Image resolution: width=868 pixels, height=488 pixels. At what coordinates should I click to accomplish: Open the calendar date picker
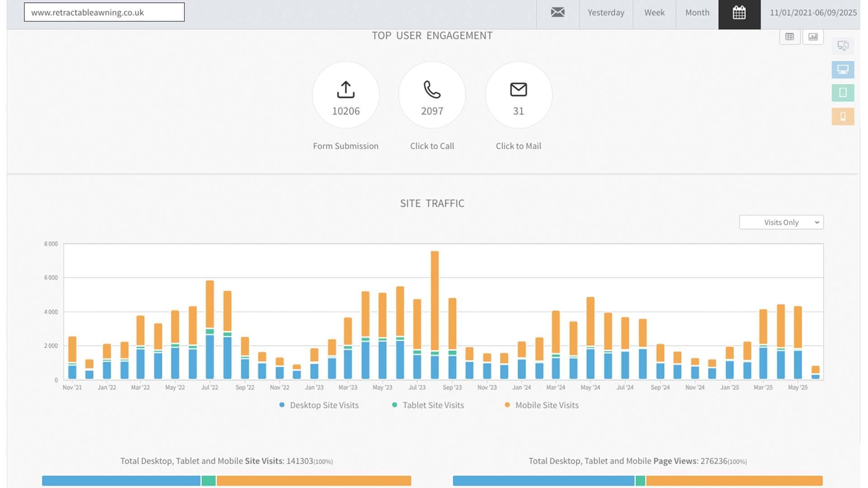739,13
